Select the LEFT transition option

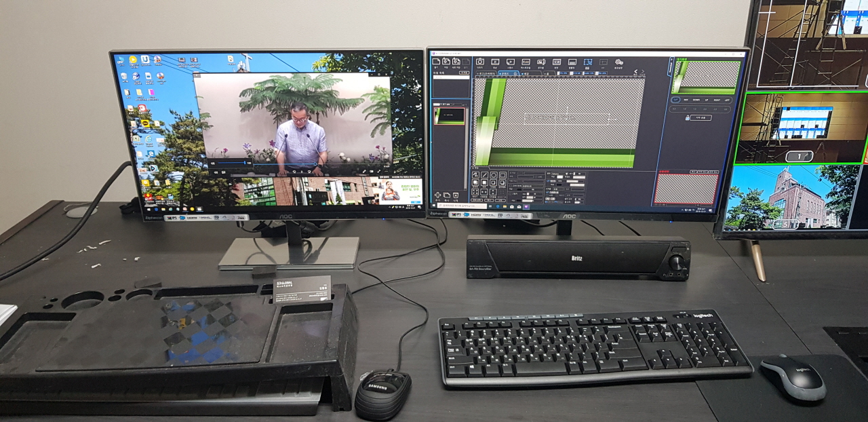[727, 100]
